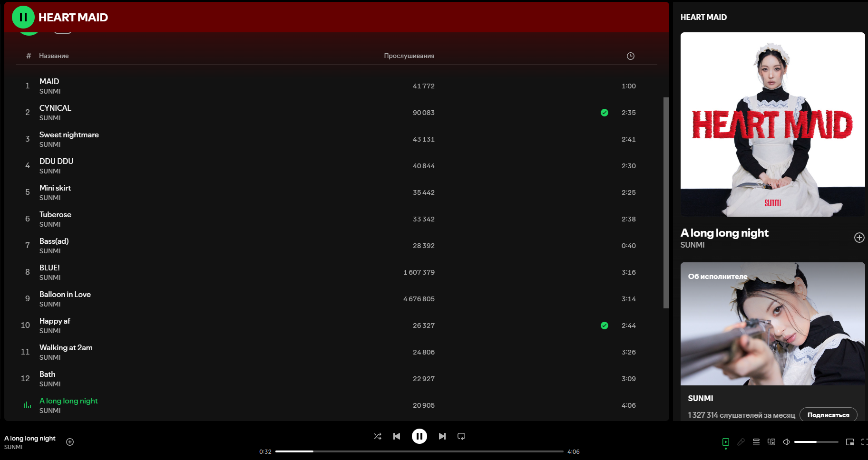The image size is (868, 460).
Task: Skip back to the previous track
Action: click(x=397, y=436)
